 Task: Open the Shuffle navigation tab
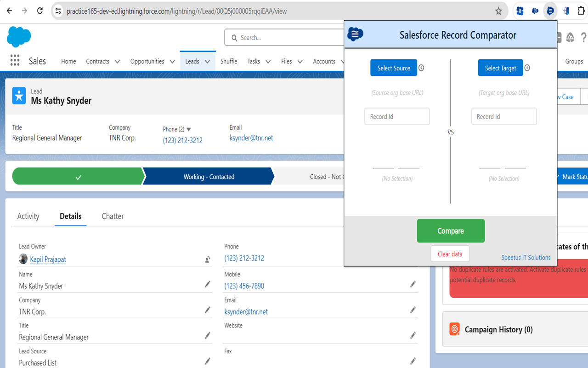click(x=229, y=61)
